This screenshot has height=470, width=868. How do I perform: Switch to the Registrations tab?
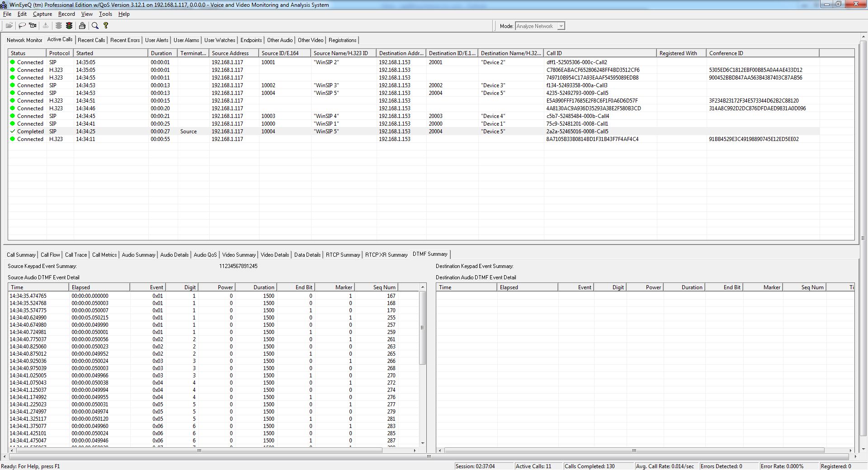coord(343,40)
